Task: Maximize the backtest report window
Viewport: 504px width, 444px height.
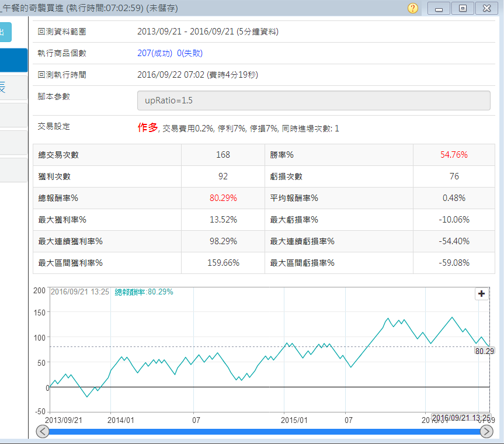Action: (x=463, y=8)
